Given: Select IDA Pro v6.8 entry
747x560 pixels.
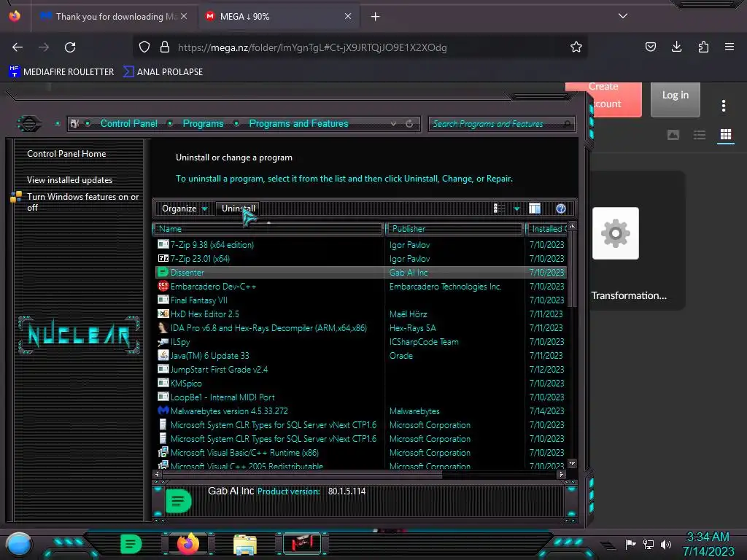Looking at the screenshot, I should (361, 327).
